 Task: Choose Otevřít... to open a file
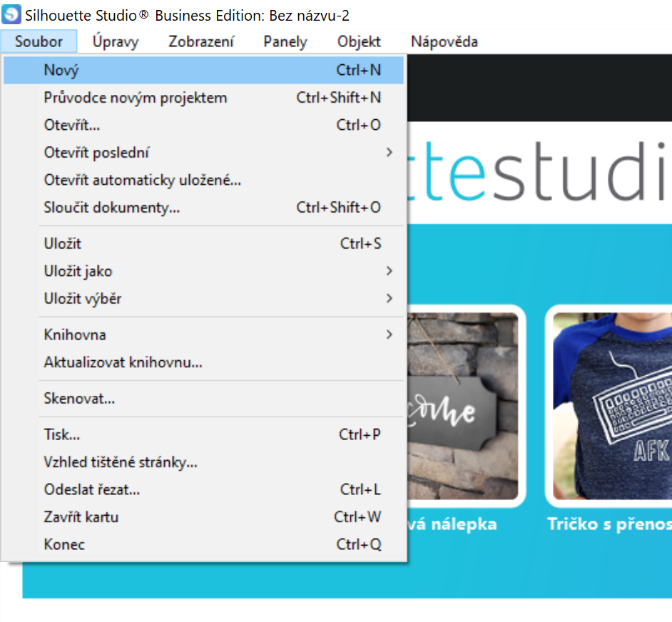tap(71, 125)
